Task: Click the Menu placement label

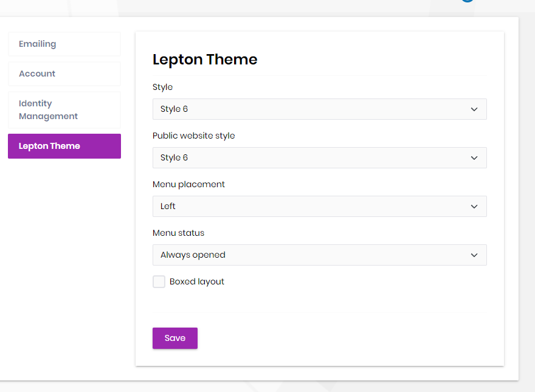Action: pyautogui.click(x=188, y=185)
